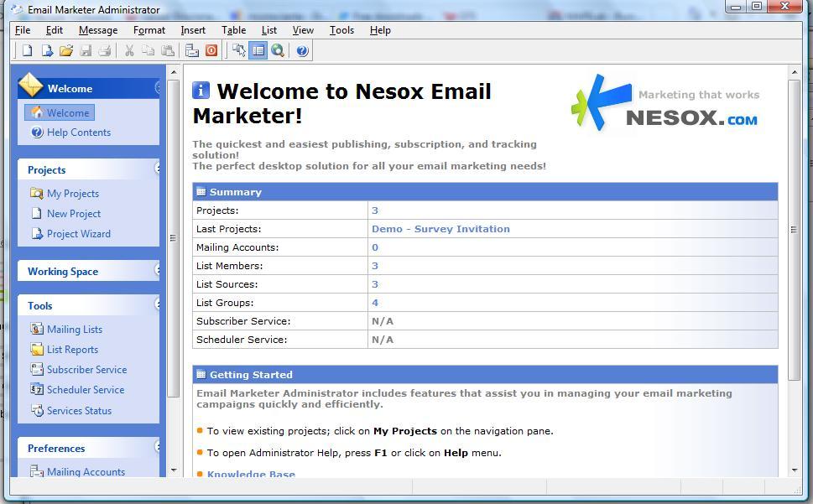
Task: Collapse the Tools sidebar section
Action: [158, 304]
